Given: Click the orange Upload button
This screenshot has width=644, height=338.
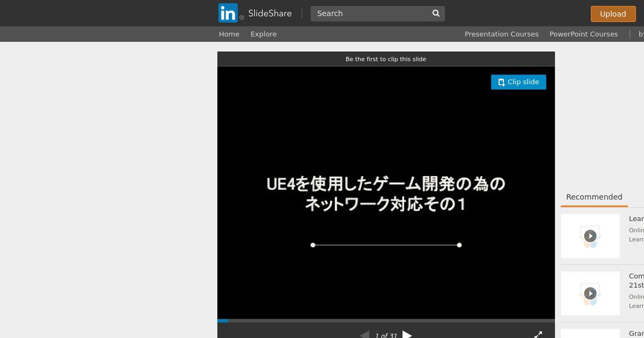Looking at the screenshot, I should (x=612, y=14).
